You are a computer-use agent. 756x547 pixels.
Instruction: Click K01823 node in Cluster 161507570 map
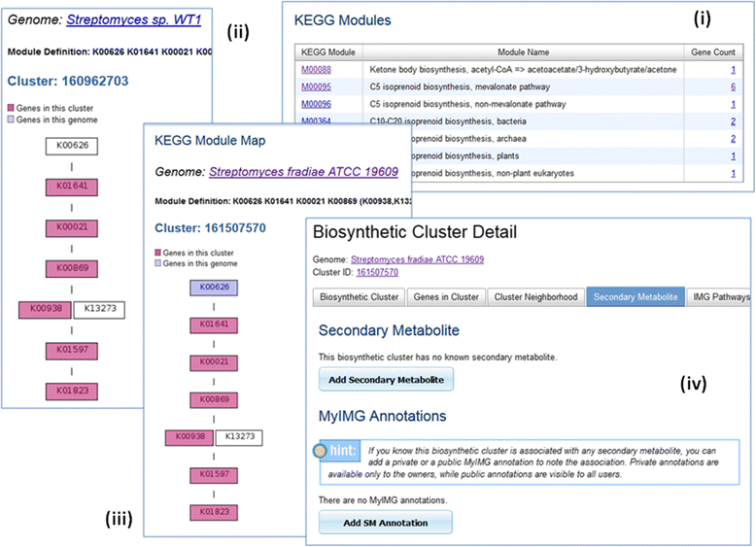pos(214,512)
